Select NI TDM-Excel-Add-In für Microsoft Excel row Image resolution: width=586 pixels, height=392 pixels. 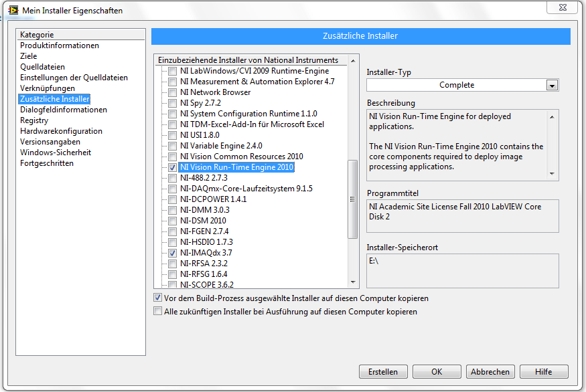(252, 124)
